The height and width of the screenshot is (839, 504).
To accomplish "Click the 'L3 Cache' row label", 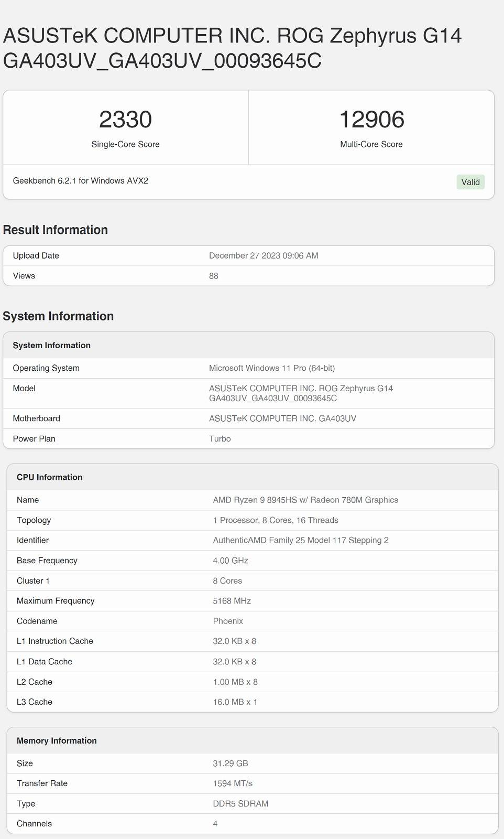I will coord(35,702).
